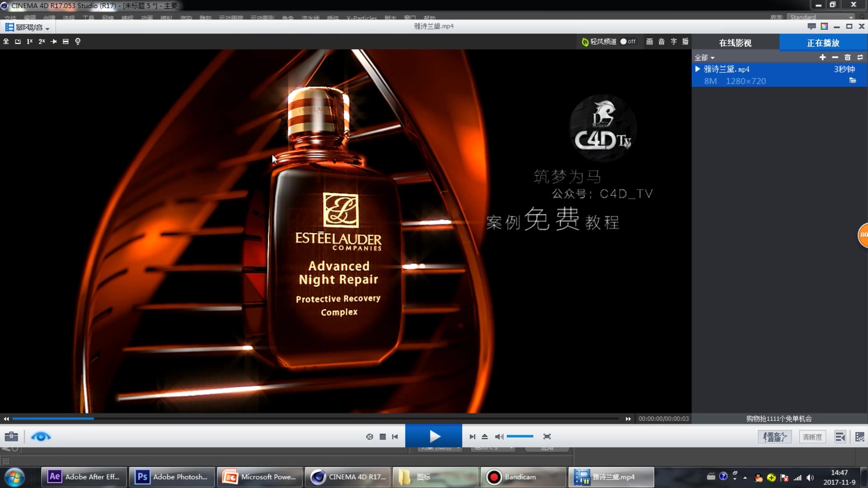The width and height of the screenshot is (868, 488).
Task: Click the system tray volume icon
Action: (810, 478)
